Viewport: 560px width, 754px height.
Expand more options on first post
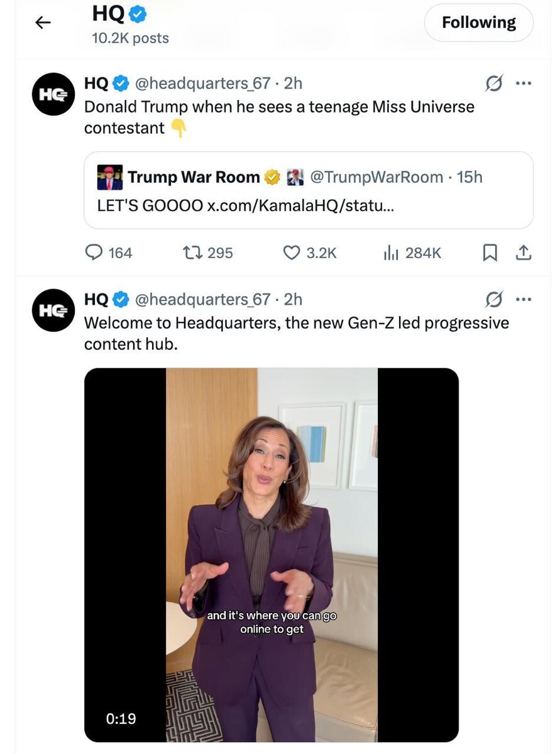click(x=524, y=84)
